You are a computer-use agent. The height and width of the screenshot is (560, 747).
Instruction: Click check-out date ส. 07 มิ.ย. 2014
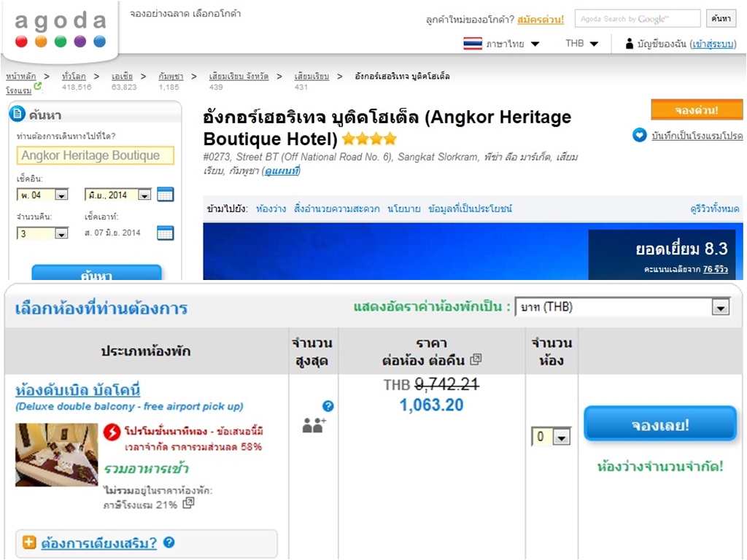click(112, 233)
